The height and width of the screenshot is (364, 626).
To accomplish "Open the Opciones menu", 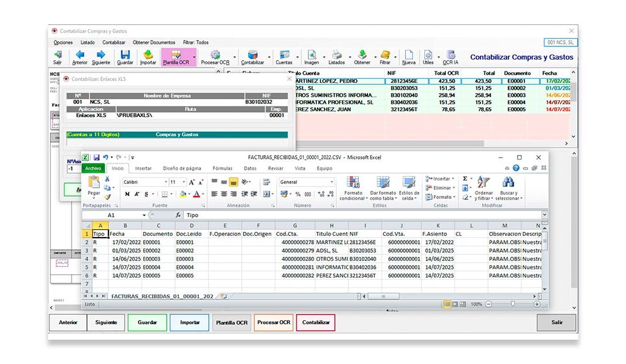I will (63, 42).
